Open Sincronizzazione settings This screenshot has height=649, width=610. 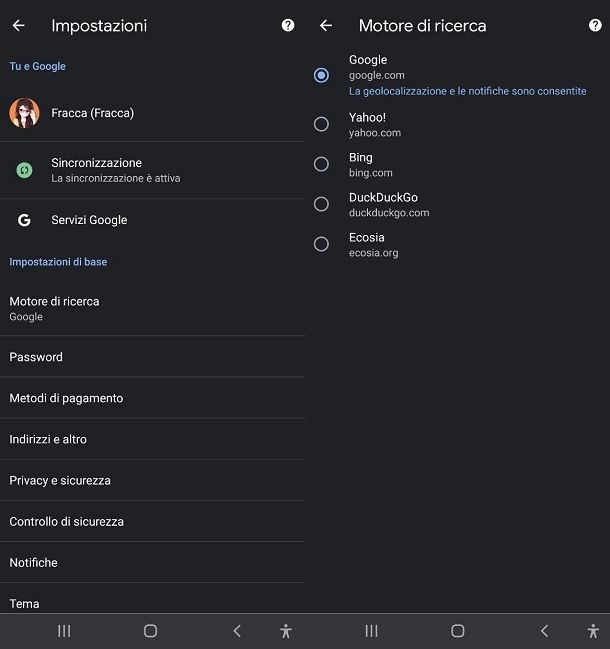pyautogui.click(x=152, y=170)
